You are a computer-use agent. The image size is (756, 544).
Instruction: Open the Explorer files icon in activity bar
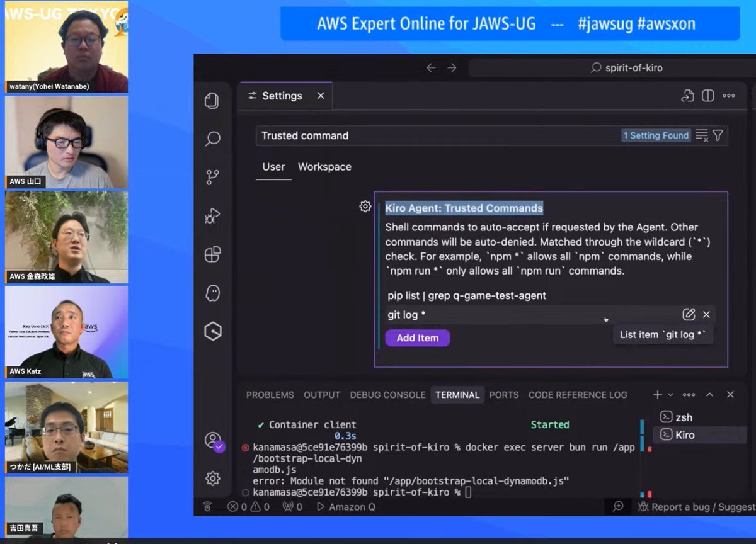pyautogui.click(x=212, y=101)
